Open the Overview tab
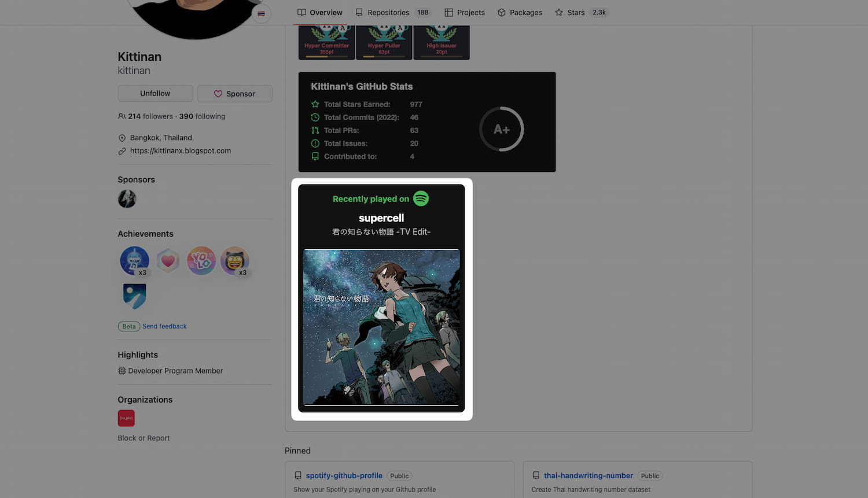 click(x=319, y=12)
